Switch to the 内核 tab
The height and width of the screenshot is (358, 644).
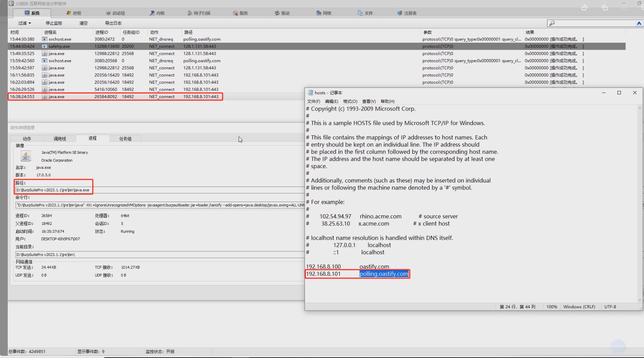click(157, 13)
